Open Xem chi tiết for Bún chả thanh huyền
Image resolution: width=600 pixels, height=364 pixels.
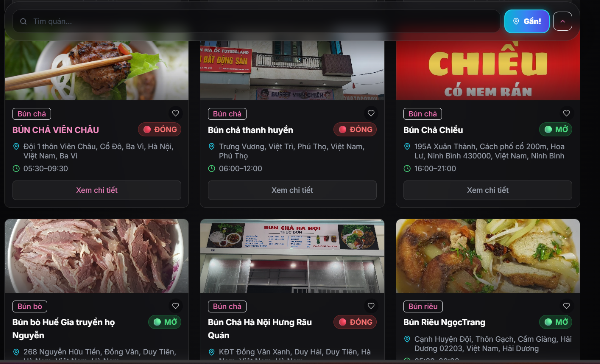pyautogui.click(x=292, y=190)
